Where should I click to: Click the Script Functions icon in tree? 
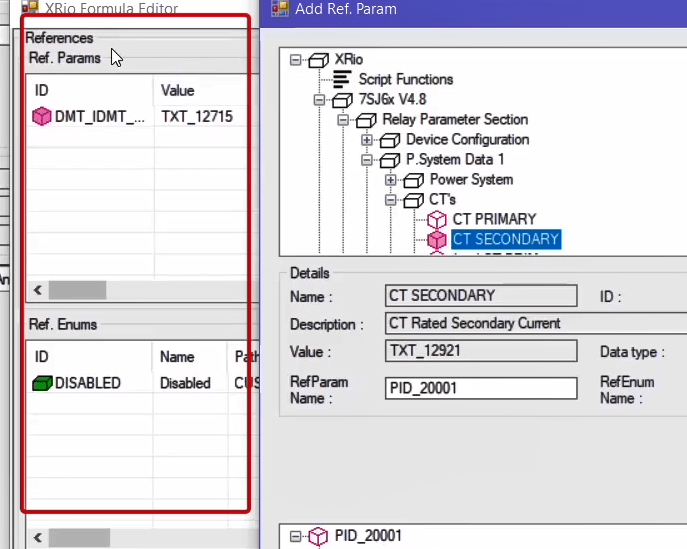pyautogui.click(x=342, y=79)
